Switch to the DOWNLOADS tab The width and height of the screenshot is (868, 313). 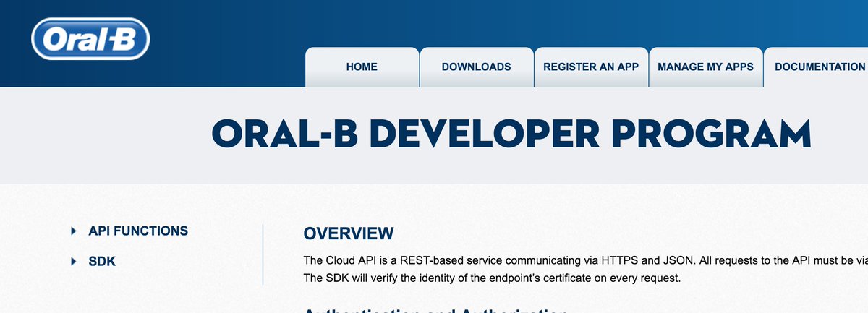click(x=476, y=67)
